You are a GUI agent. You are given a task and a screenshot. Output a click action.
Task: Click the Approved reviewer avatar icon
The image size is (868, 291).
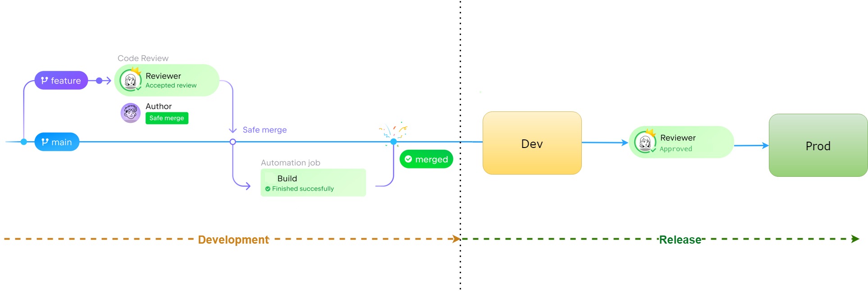(x=645, y=142)
